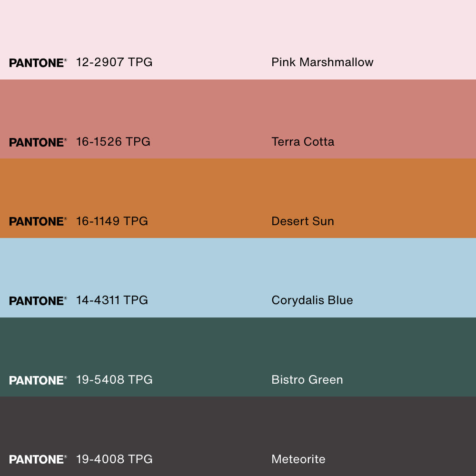Select the 14-4311 TPG color code
476x476 pixels.
[x=112, y=300]
